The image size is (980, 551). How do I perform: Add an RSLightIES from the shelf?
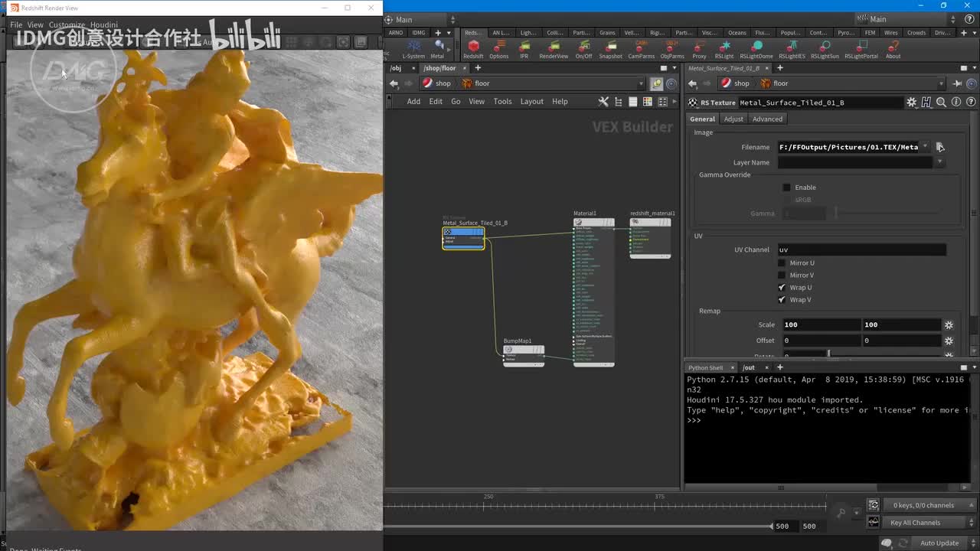[x=792, y=50]
